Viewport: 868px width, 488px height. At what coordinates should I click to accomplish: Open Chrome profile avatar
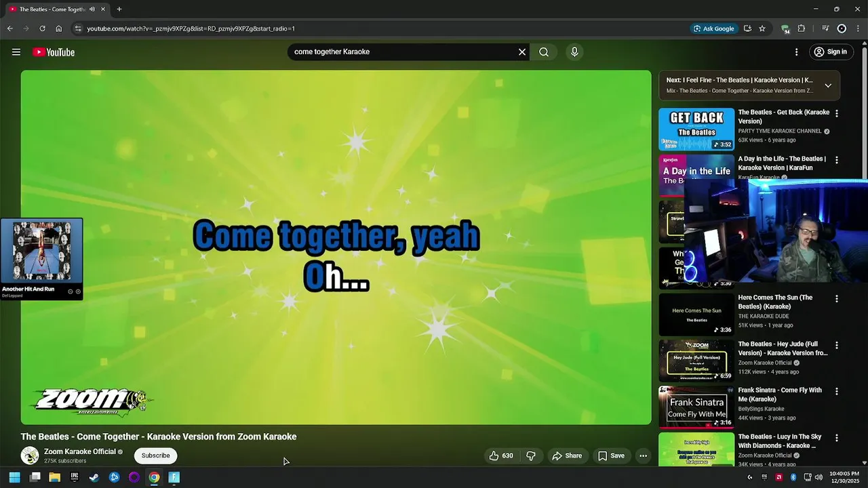click(842, 28)
